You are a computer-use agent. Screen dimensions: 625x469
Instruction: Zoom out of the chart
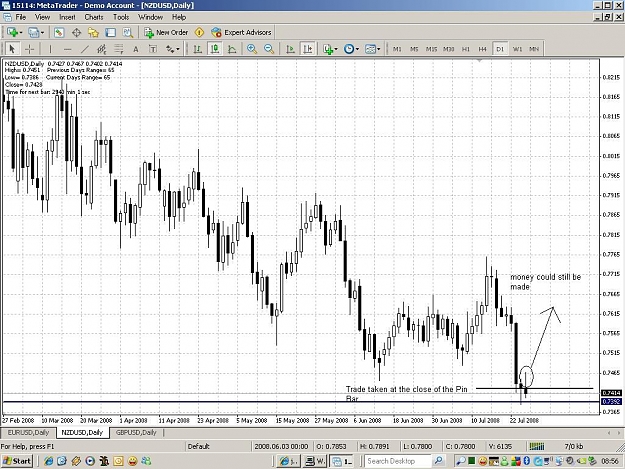click(x=269, y=49)
